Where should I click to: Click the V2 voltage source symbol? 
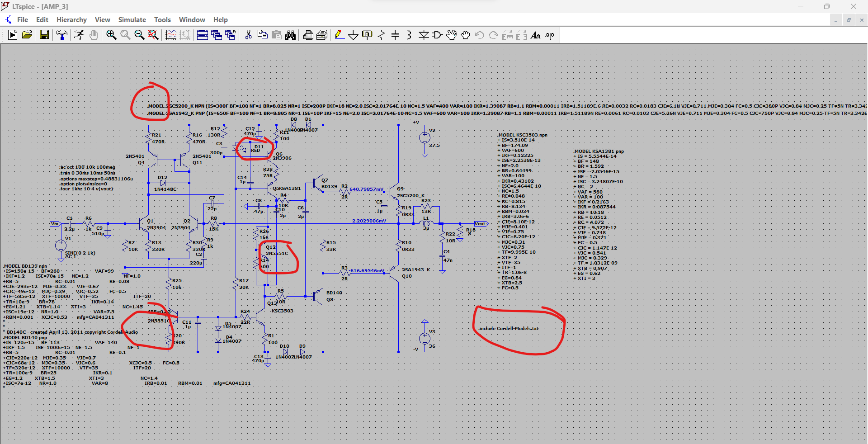[x=425, y=137]
